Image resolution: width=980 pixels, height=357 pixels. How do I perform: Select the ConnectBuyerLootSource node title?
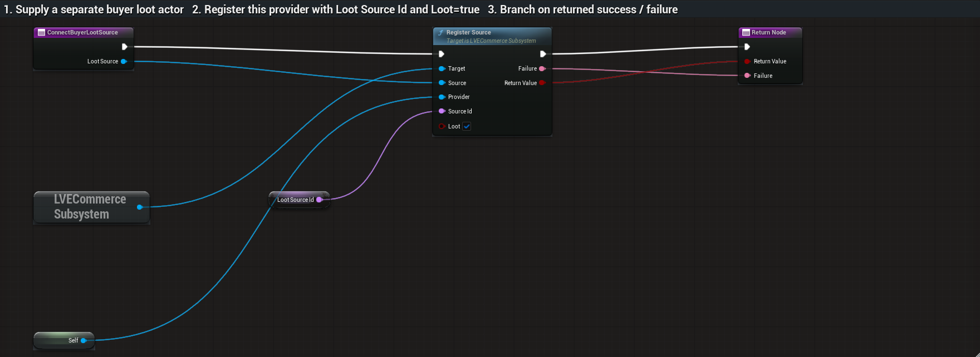tap(82, 32)
